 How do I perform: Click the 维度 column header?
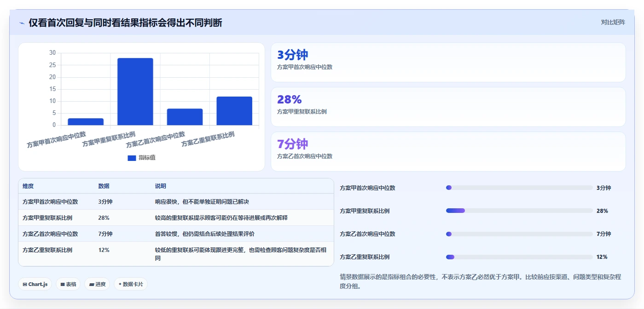(28, 186)
